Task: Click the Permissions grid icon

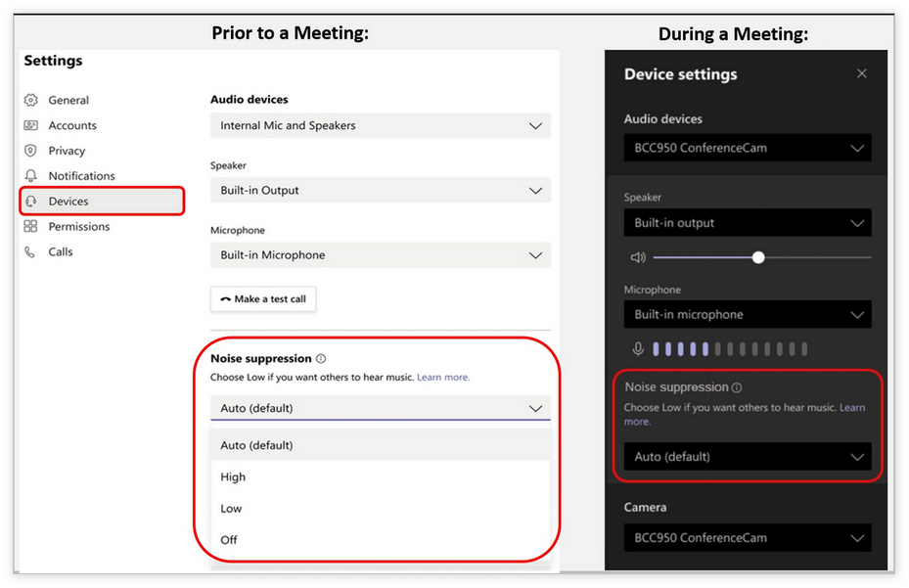Action: 30,226
